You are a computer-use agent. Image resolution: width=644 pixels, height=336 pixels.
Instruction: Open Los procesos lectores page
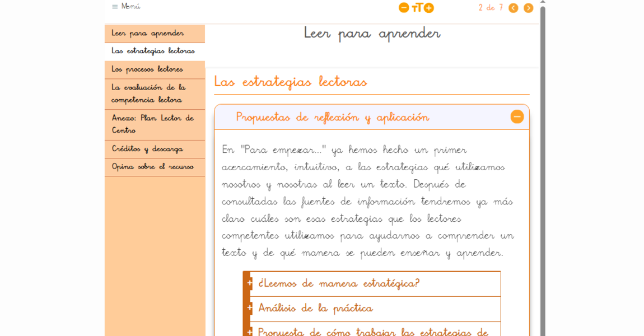pos(147,69)
